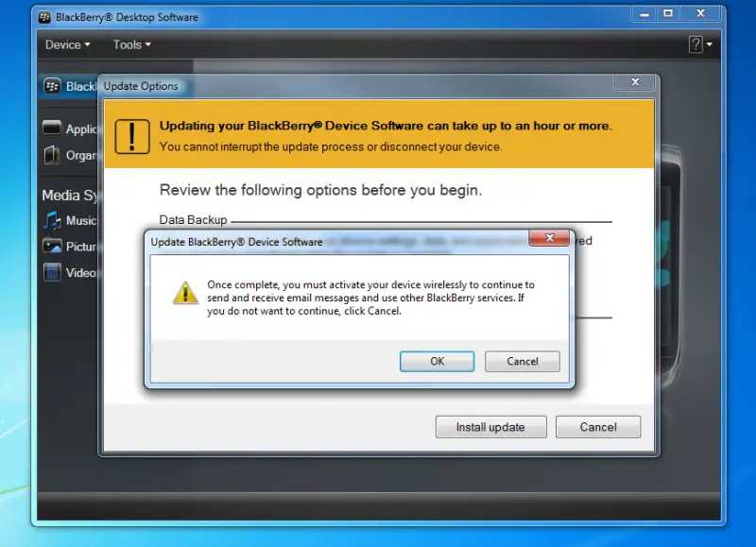The width and height of the screenshot is (756, 547).
Task: Select the Organizer icon in sidebar
Action: click(x=52, y=155)
